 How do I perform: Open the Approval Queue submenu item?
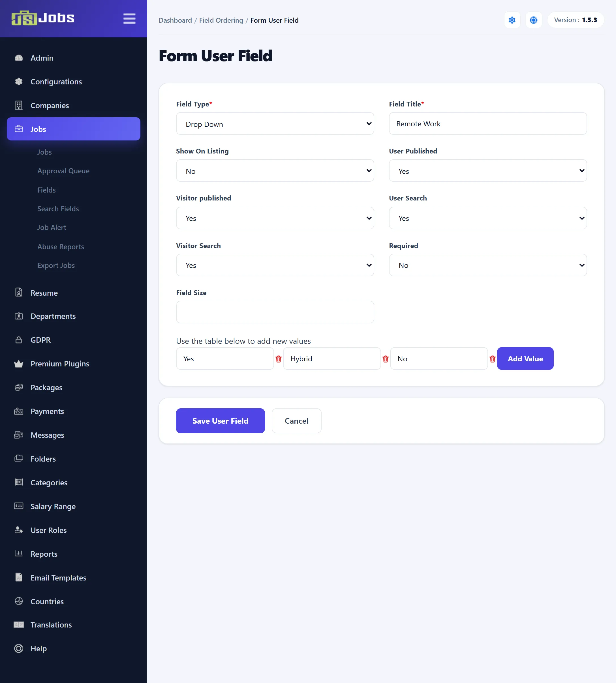63,171
